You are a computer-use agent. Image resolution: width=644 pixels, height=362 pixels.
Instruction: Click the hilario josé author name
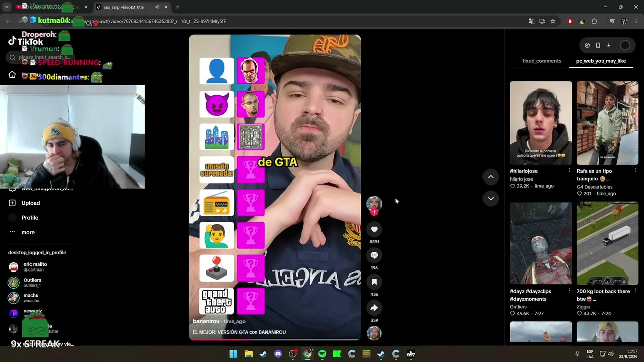[521, 179]
